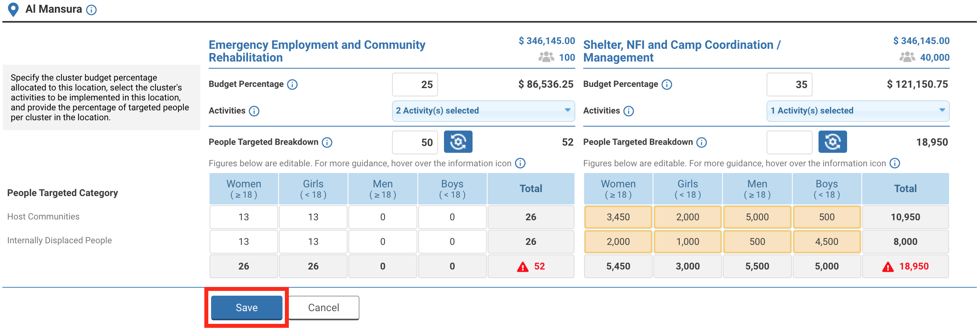
Task: Open the 1 Activity(s) selected dropdown
Action: (858, 111)
